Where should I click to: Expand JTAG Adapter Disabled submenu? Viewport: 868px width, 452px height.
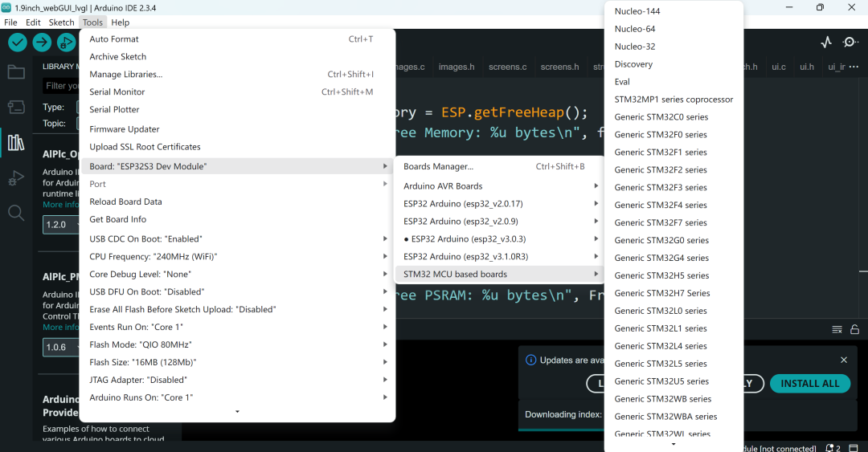tap(237, 380)
